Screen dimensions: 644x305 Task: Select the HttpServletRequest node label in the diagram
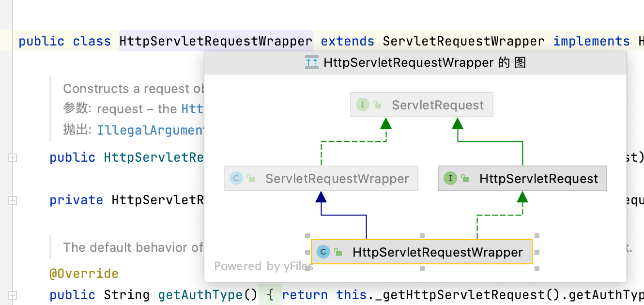538,179
